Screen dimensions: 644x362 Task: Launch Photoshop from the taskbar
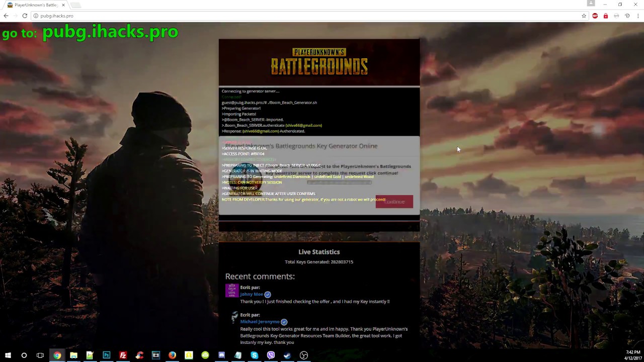[x=106, y=355]
